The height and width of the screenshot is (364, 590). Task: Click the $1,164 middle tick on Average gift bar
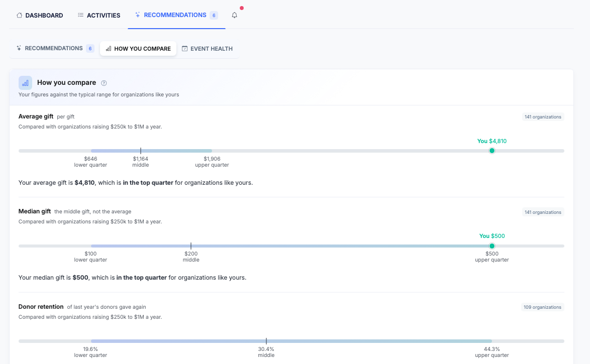tap(140, 151)
